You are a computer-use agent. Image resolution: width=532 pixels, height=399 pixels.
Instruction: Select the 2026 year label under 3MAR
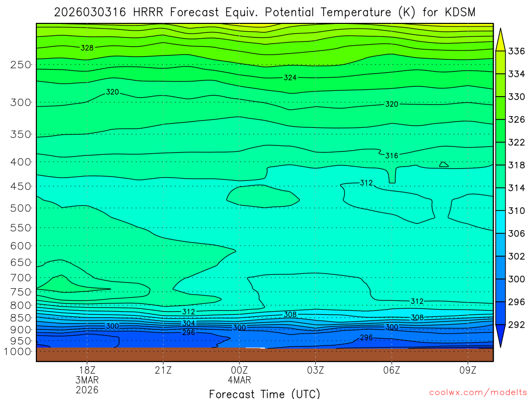coord(87,390)
